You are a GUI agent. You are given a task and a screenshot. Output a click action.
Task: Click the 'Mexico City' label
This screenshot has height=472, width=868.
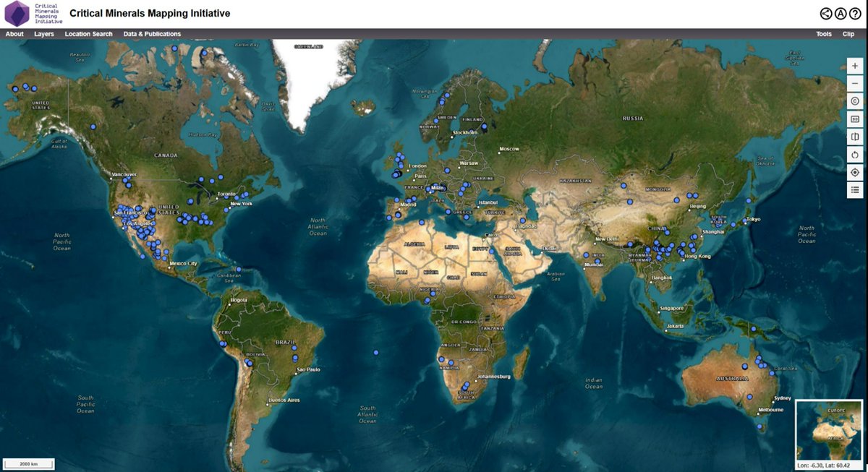tap(183, 264)
